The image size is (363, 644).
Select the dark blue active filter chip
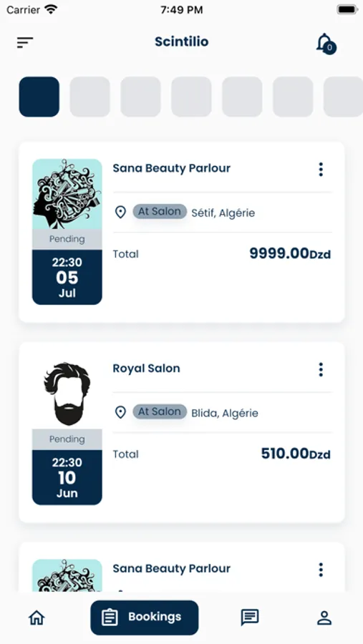click(x=39, y=97)
